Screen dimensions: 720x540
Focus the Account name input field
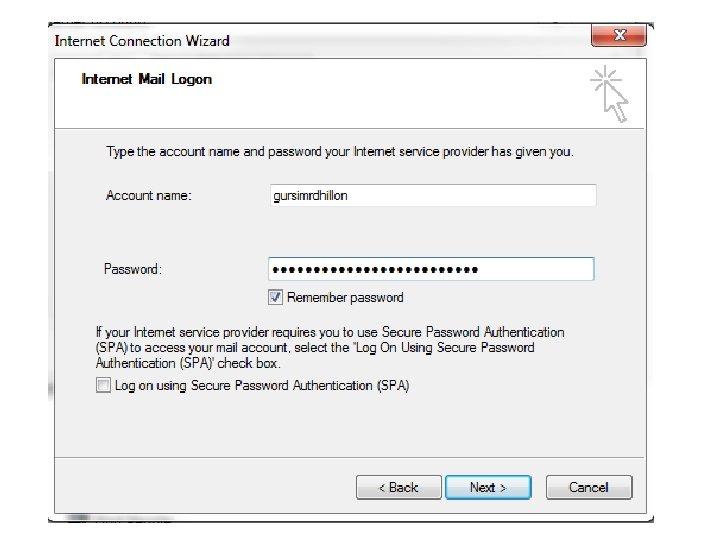click(x=432, y=196)
